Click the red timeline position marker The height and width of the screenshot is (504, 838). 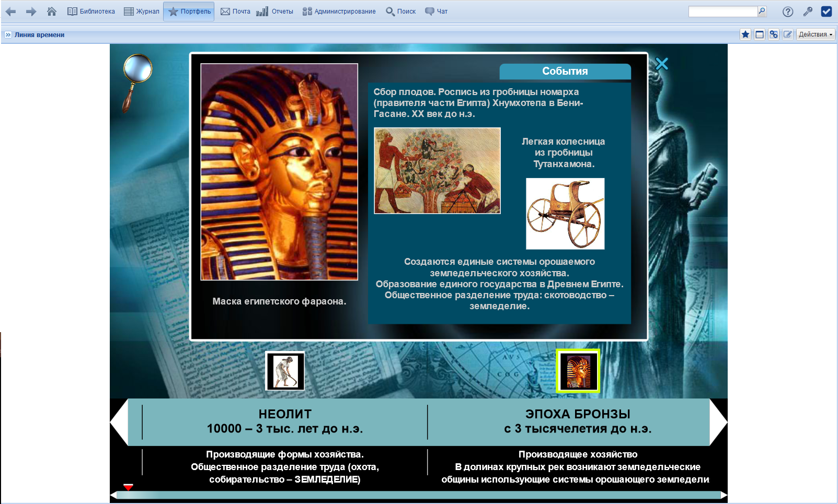coord(128,487)
